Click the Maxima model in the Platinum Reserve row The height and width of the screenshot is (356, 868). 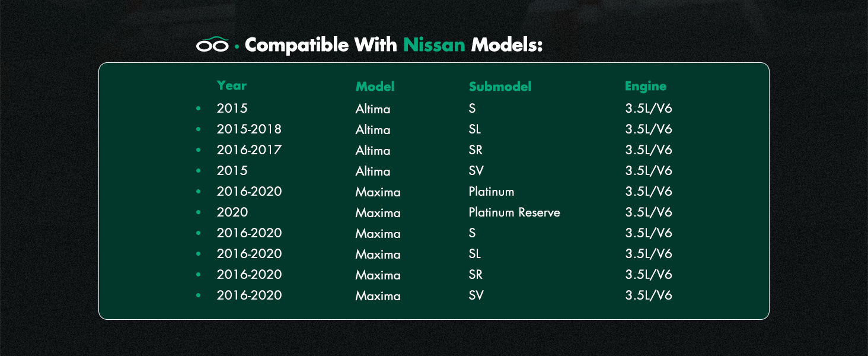tap(378, 213)
